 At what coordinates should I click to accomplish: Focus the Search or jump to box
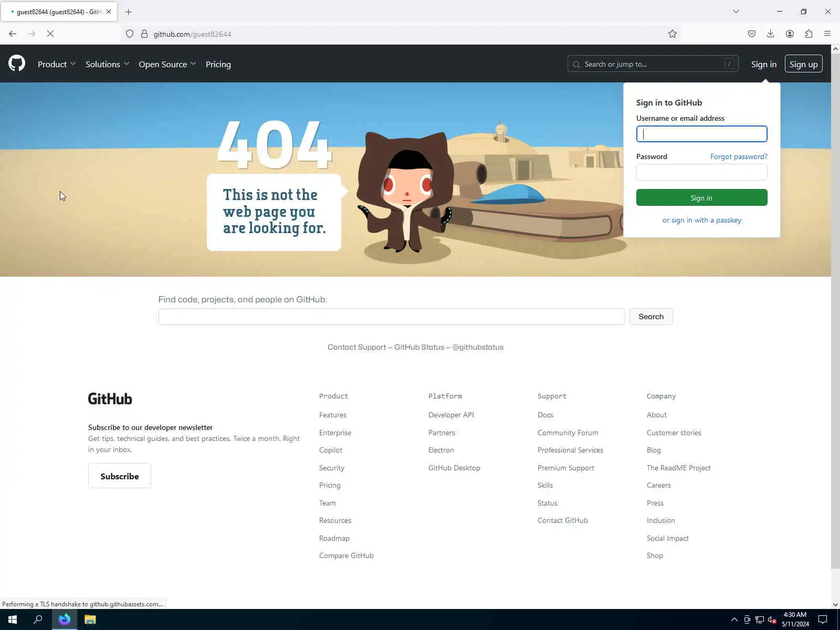tap(653, 64)
